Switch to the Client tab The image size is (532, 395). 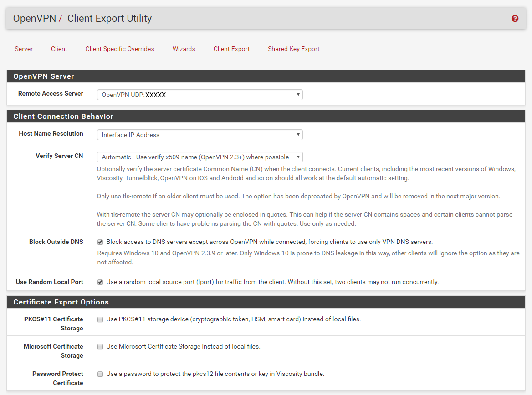(59, 49)
